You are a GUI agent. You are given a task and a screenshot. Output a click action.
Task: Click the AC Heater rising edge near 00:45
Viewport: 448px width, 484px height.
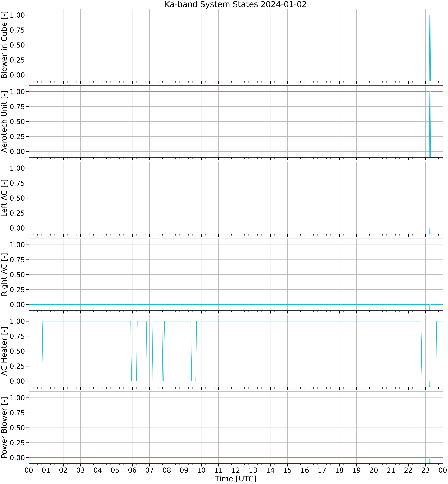[x=42, y=351]
